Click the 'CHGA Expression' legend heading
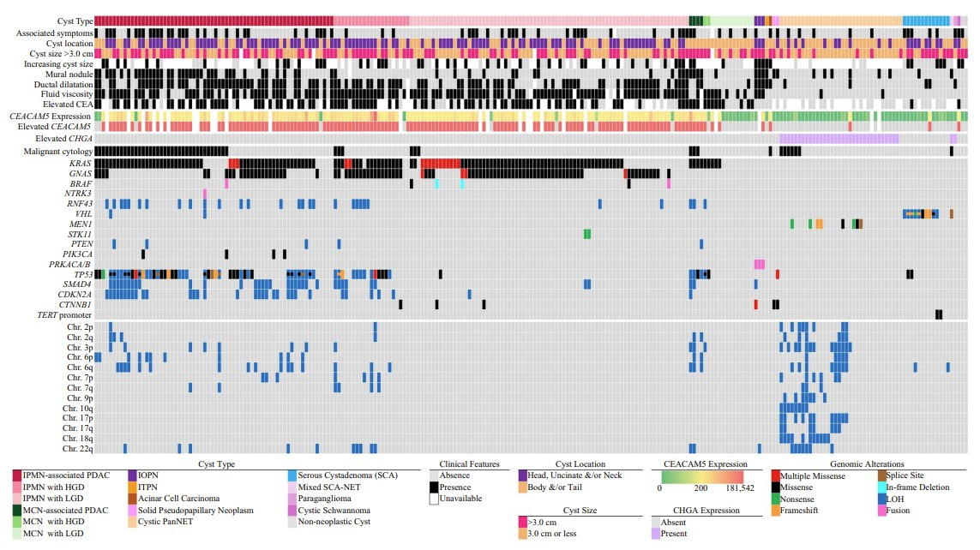The height and width of the screenshot is (550, 980). [706, 511]
